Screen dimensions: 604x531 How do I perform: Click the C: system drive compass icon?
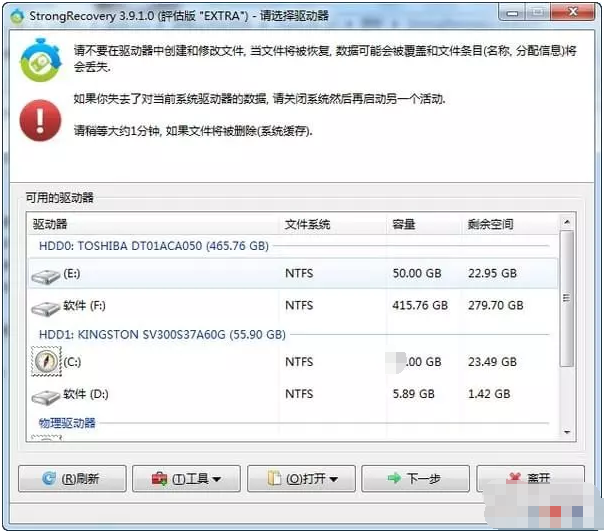point(46,362)
